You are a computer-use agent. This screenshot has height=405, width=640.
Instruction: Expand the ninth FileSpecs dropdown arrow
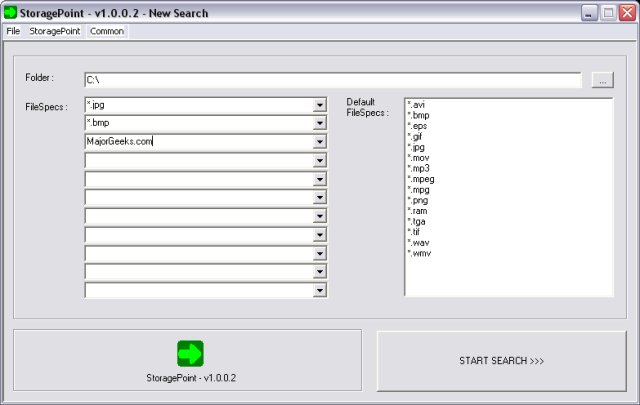tap(320, 254)
